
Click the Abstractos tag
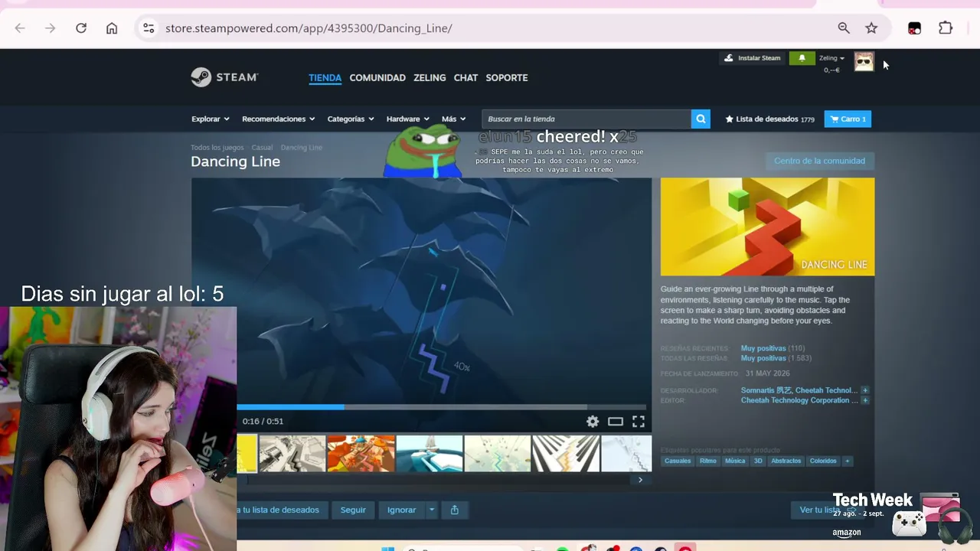coord(786,461)
